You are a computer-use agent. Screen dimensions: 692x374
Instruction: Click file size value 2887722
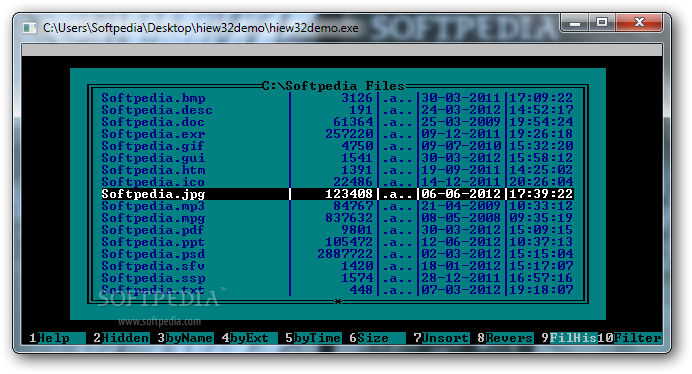(x=345, y=254)
